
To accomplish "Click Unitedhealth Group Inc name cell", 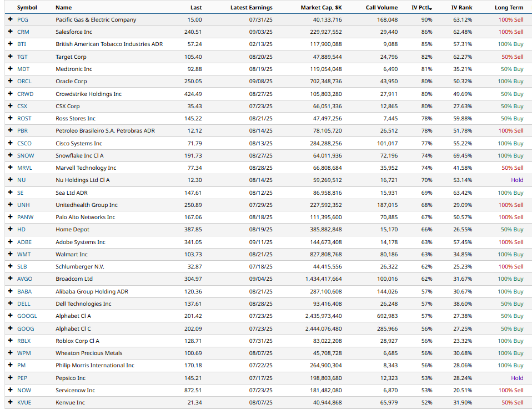I will tap(87, 205).
